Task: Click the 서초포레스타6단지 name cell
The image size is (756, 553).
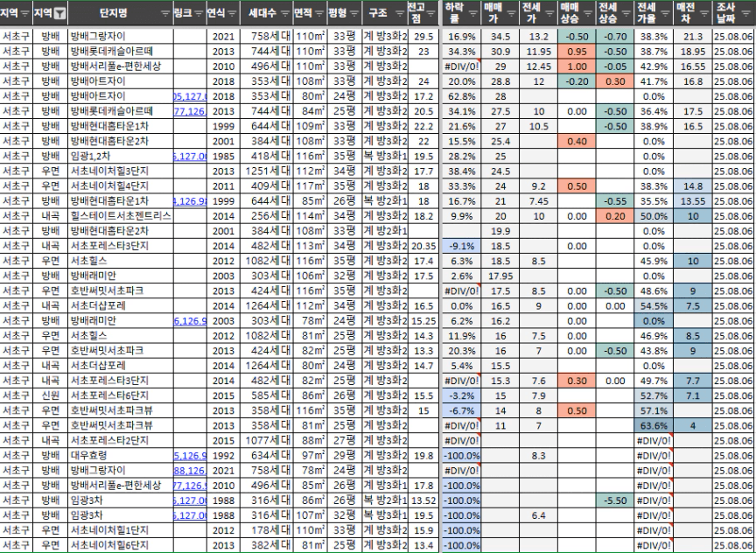Action: pos(121,395)
